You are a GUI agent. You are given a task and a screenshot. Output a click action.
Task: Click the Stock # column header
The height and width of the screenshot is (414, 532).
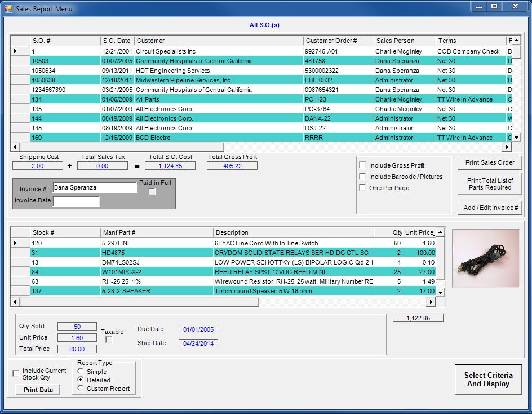click(x=65, y=232)
